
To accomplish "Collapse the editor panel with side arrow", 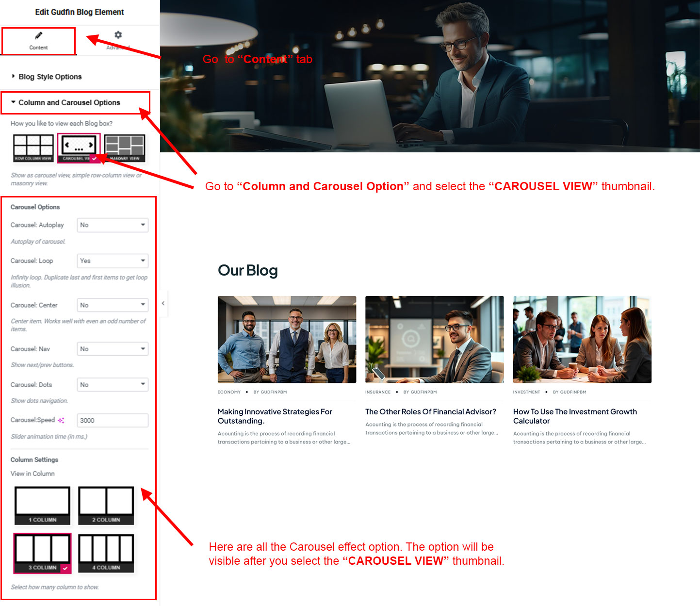I will [163, 303].
